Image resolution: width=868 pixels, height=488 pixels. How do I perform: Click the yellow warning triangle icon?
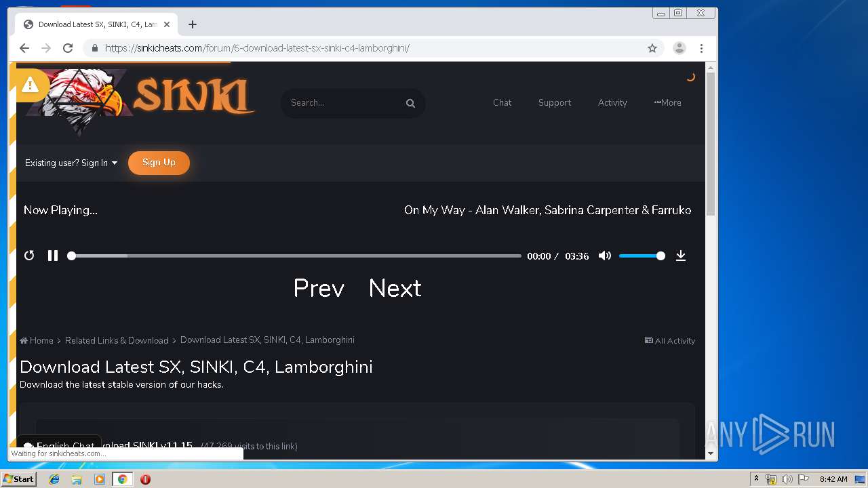point(29,85)
